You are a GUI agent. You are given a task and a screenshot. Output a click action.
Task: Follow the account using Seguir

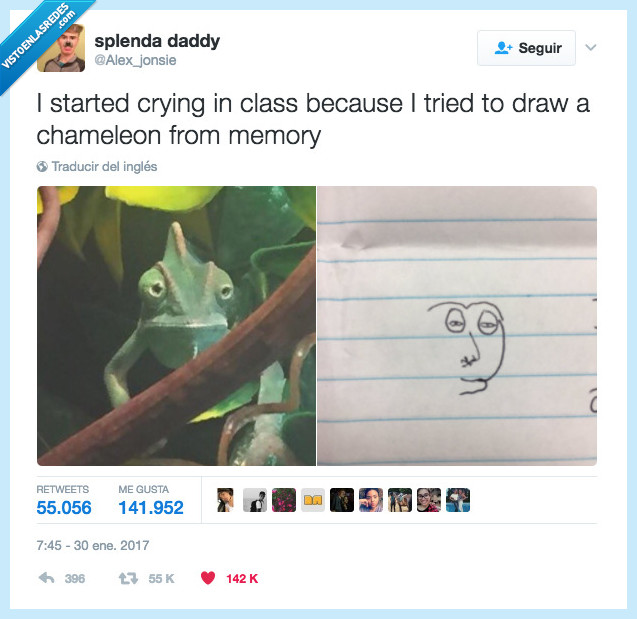526,48
